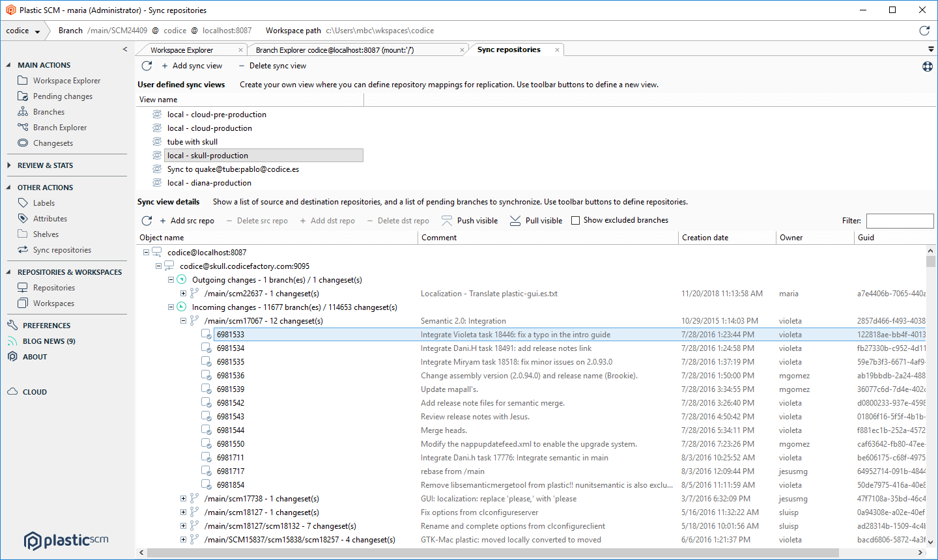Open Pending changes in the sidebar
This screenshot has width=938, height=560.
pos(55,96)
